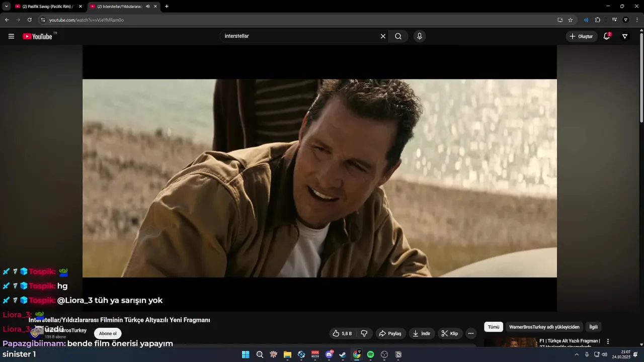
Task: Share the video via Paylaş
Action: 390,333
